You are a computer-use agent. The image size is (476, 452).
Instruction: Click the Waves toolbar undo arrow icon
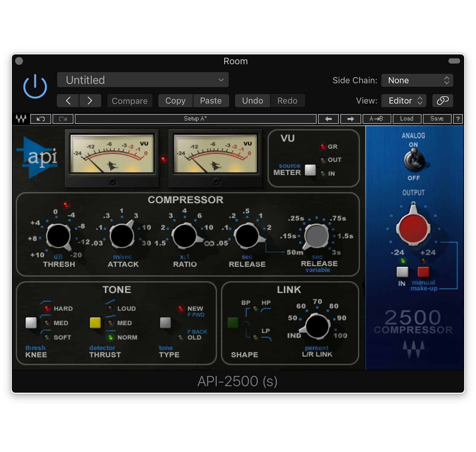41,119
